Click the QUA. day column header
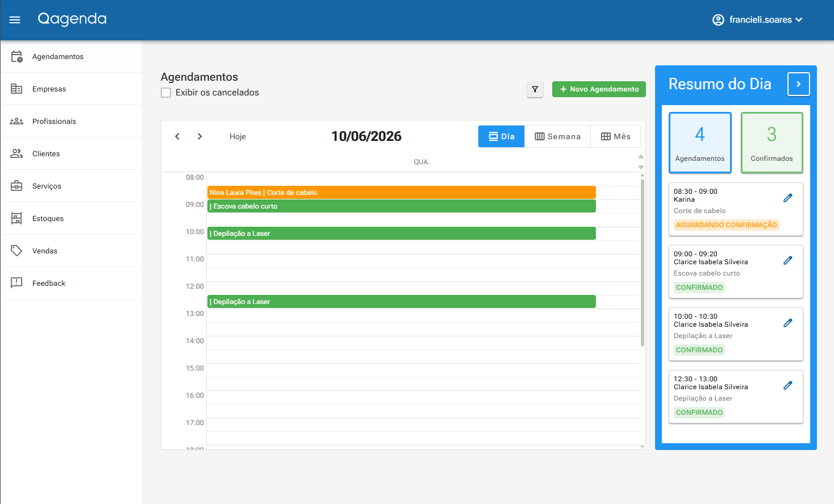Image resolution: width=834 pixels, height=504 pixels. coord(422,162)
